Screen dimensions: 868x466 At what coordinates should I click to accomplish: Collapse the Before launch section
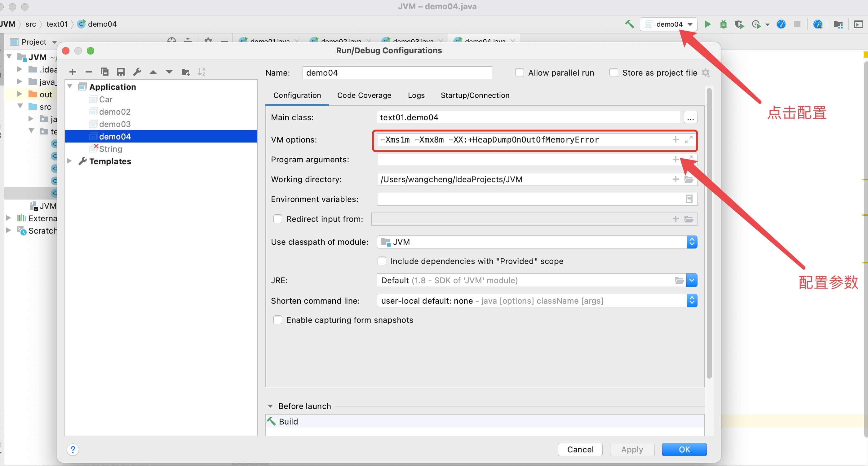270,406
